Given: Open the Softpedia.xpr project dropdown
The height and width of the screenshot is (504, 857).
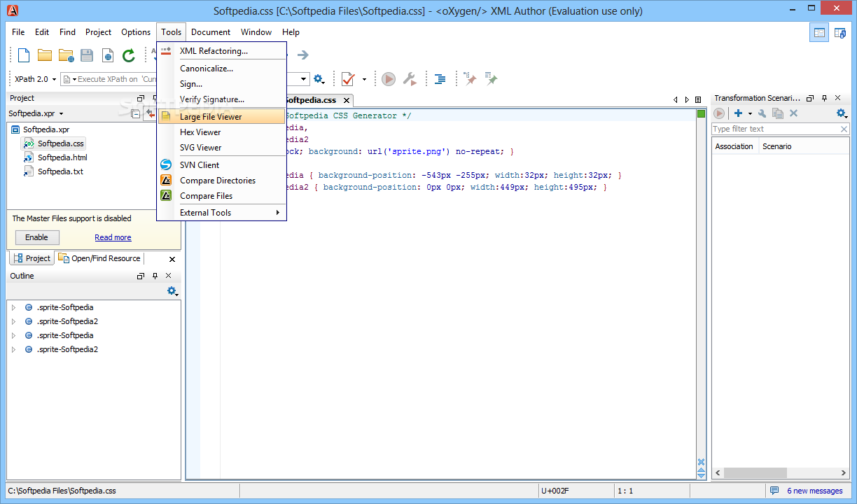Looking at the screenshot, I should point(61,113).
